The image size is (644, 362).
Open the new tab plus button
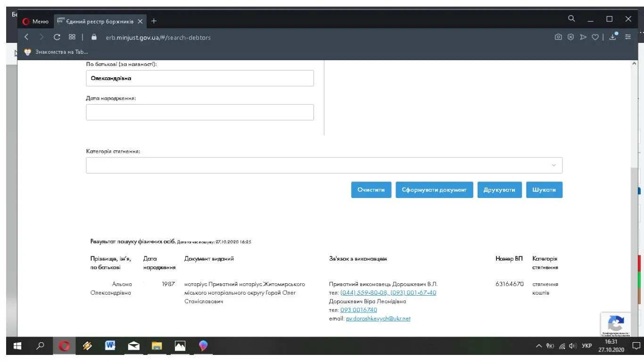click(x=154, y=21)
